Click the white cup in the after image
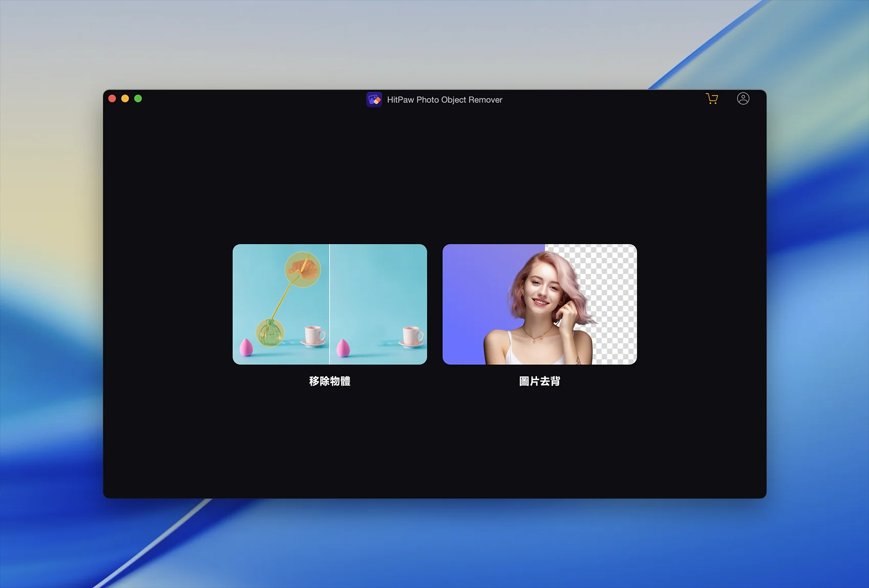 411,336
